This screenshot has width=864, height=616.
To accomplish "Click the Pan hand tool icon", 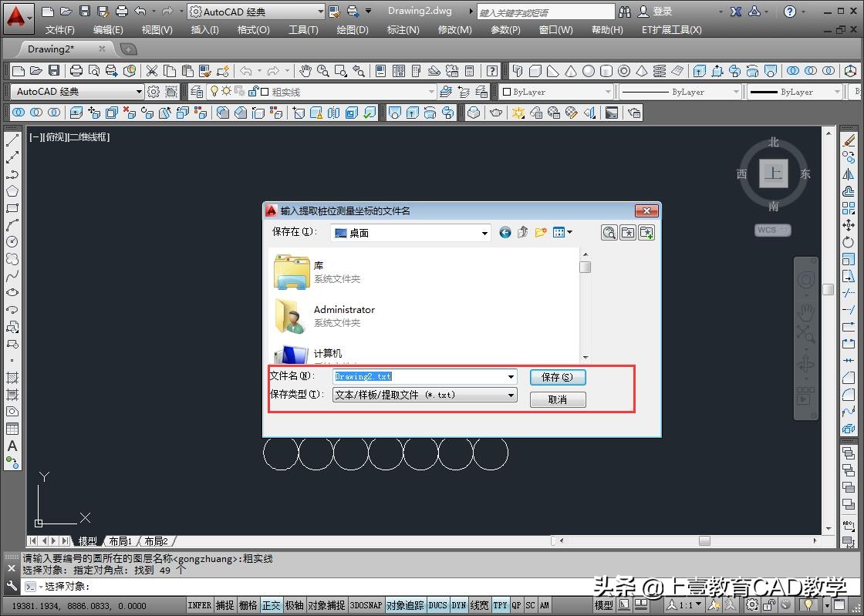I will (305, 71).
